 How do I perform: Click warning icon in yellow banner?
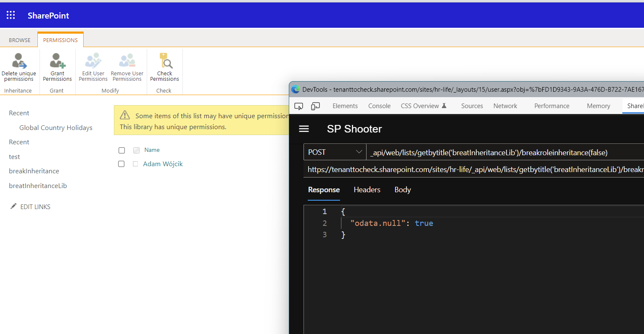125,115
